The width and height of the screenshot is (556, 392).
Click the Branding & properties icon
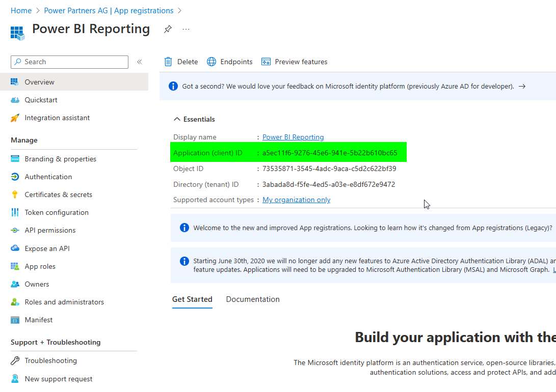[x=15, y=159]
